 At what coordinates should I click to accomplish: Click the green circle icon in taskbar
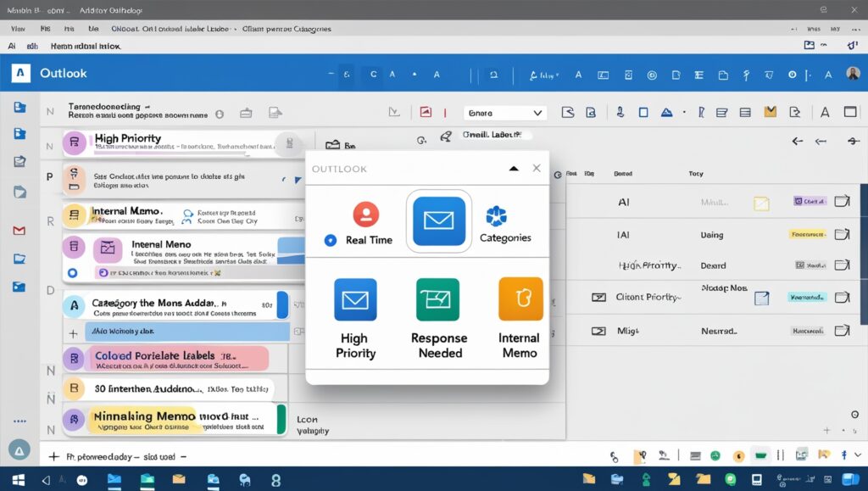pyautogui.click(x=731, y=479)
